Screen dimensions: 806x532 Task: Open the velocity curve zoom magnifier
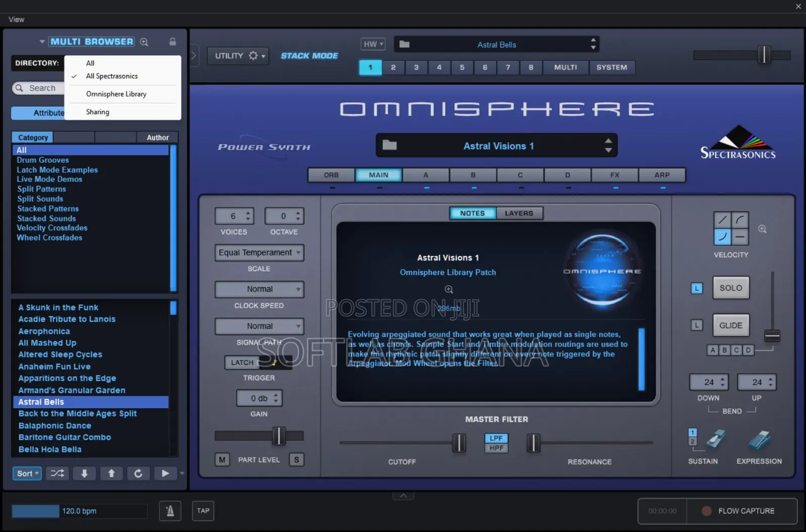[x=762, y=229]
